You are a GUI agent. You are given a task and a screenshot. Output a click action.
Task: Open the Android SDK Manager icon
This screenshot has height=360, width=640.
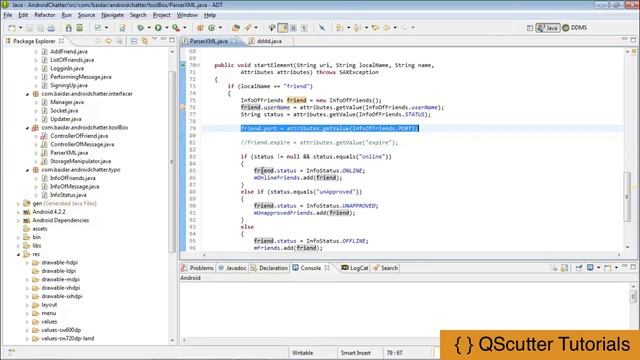[69, 28]
